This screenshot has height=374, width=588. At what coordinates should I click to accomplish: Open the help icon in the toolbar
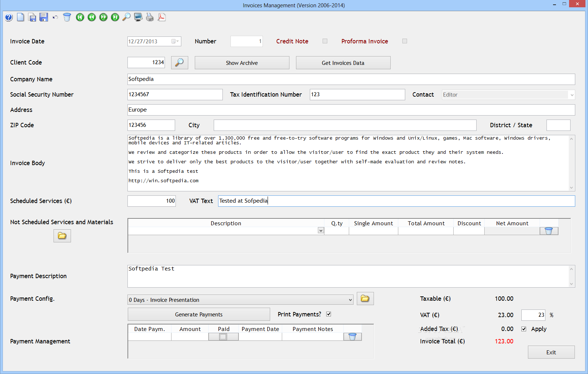pos(9,17)
